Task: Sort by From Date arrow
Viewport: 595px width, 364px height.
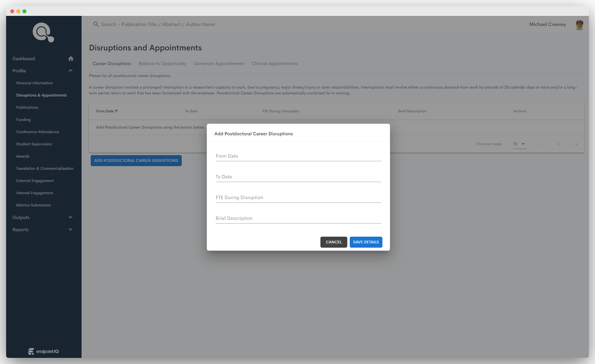Action: [x=116, y=111]
